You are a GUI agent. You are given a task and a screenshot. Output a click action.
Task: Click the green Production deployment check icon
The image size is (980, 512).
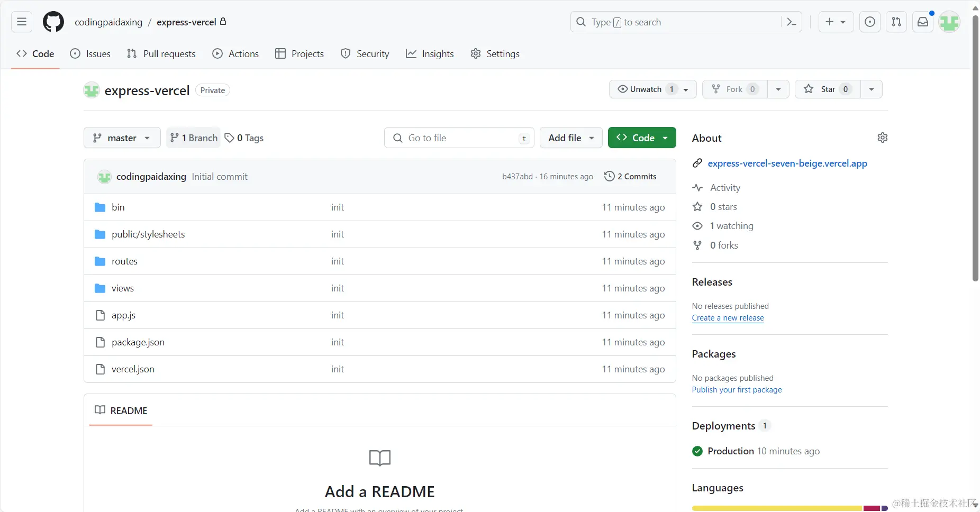click(x=697, y=451)
